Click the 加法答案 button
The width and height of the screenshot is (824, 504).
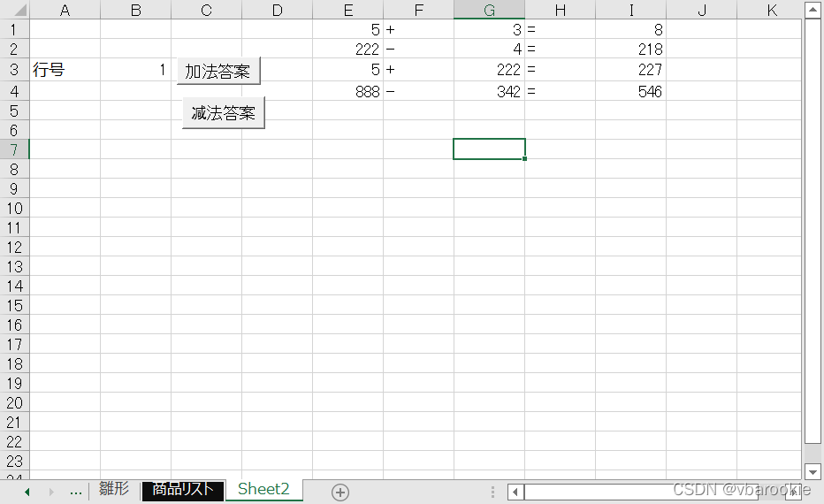[218, 71]
